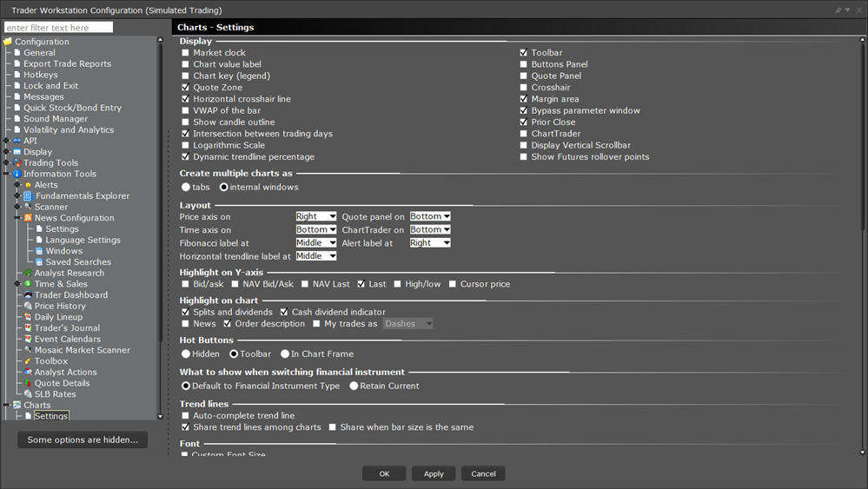Toggle the Prior Close checkbox
Screen dimensions: 868x489
tap(524, 122)
